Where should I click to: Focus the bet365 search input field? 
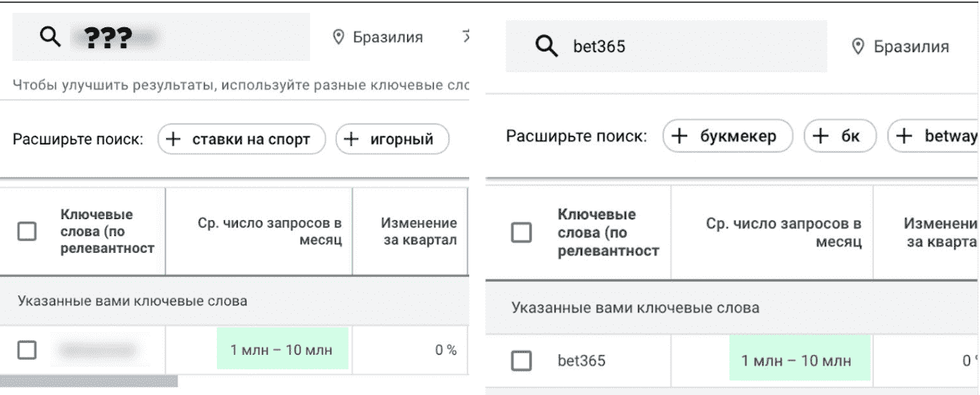point(666,47)
